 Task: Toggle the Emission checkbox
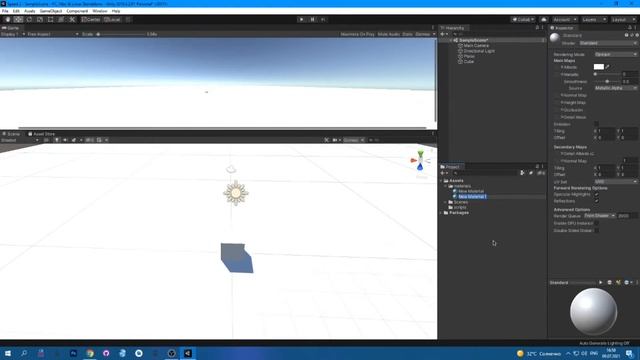[x=596, y=124]
